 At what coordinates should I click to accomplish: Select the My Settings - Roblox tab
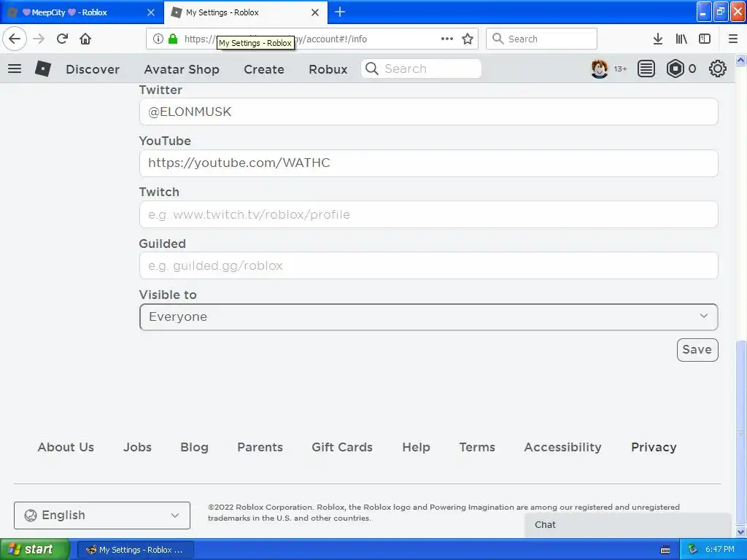tap(245, 12)
